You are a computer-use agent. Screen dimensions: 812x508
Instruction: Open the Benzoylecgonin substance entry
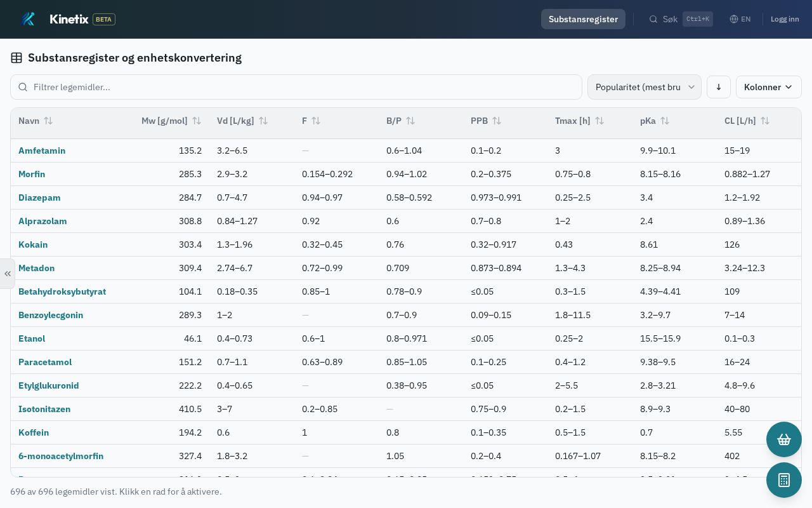pyautogui.click(x=51, y=315)
